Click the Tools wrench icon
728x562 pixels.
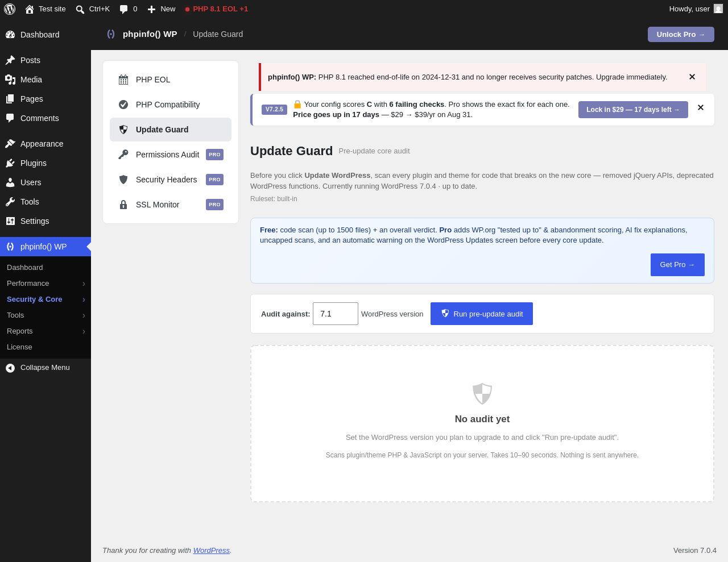[10, 202]
